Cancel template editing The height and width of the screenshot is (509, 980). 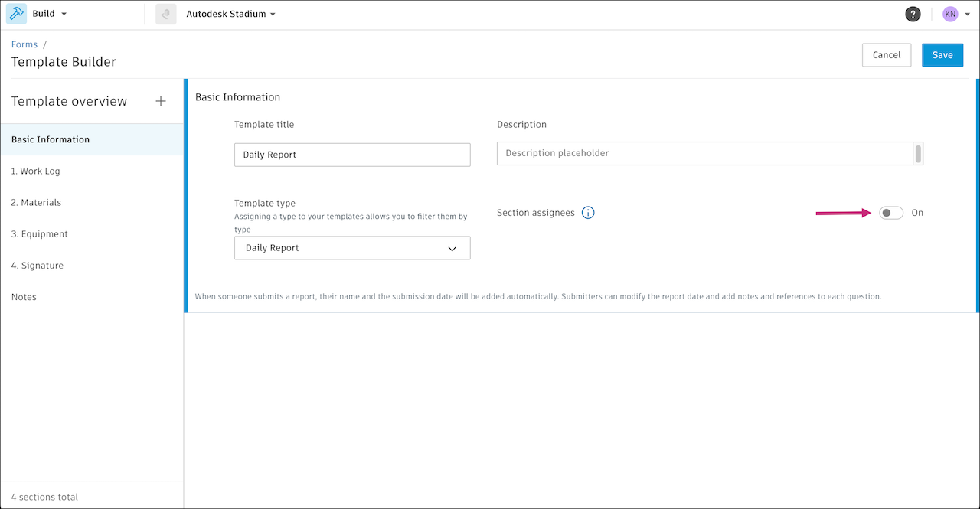point(886,54)
